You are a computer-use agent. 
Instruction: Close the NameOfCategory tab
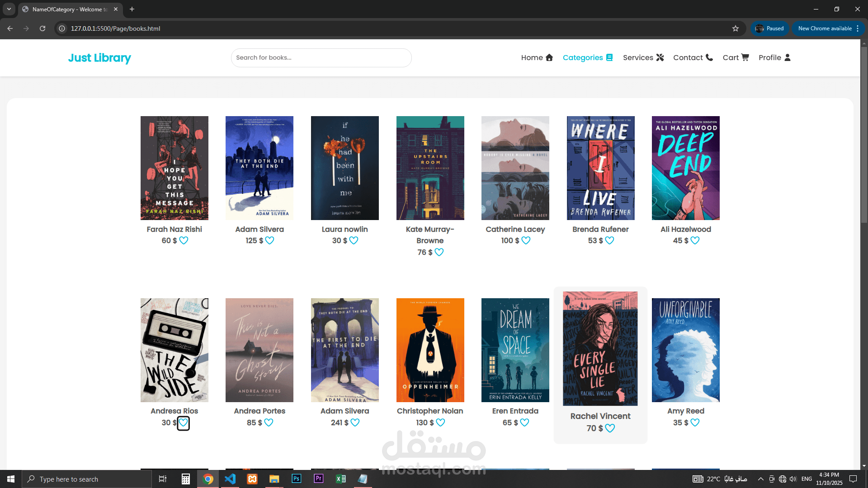[x=116, y=9]
